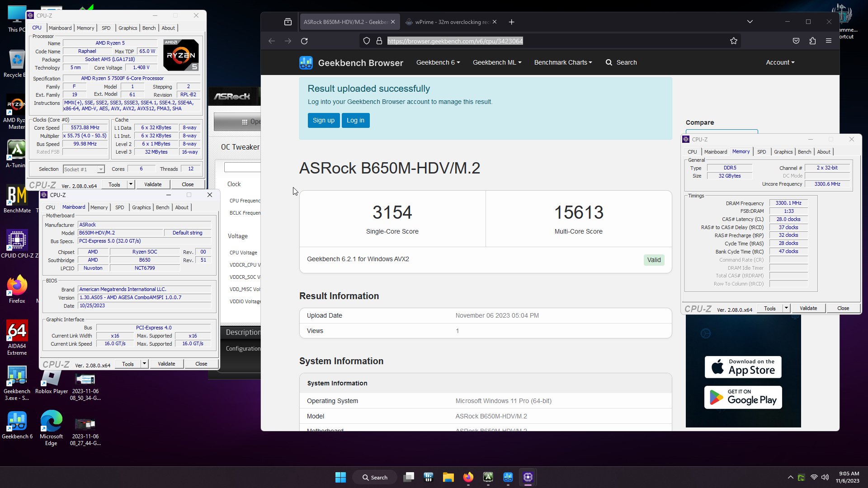The height and width of the screenshot is (488, 868).
Task: Select SPD tab in Mainboard CPU-Z window
Action: coord(119,207)
